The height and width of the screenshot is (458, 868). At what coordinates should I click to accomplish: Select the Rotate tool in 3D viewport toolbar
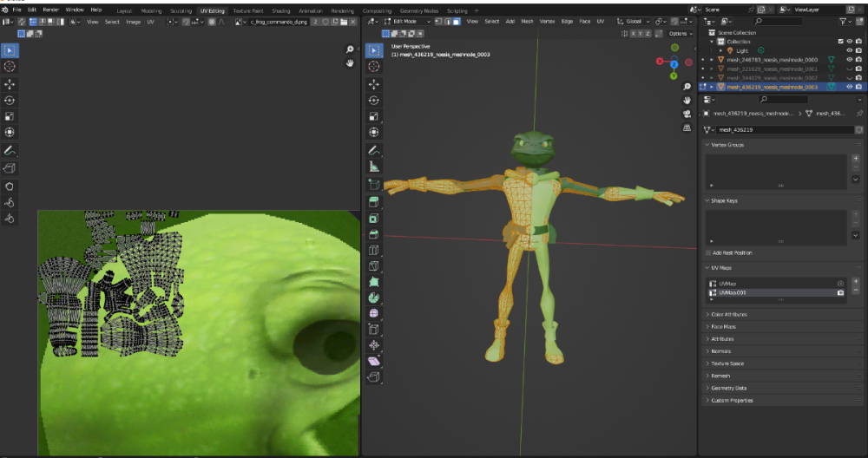click(x=374, y=101)
